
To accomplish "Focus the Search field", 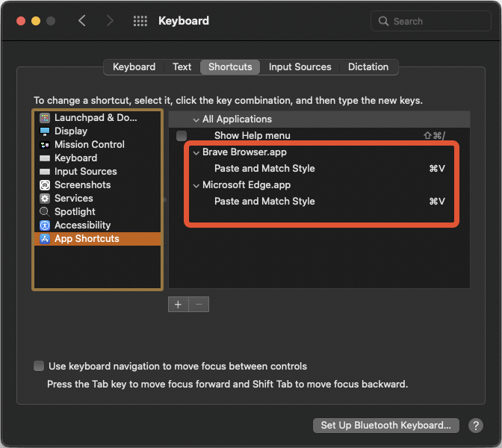I will coord(430,21).
